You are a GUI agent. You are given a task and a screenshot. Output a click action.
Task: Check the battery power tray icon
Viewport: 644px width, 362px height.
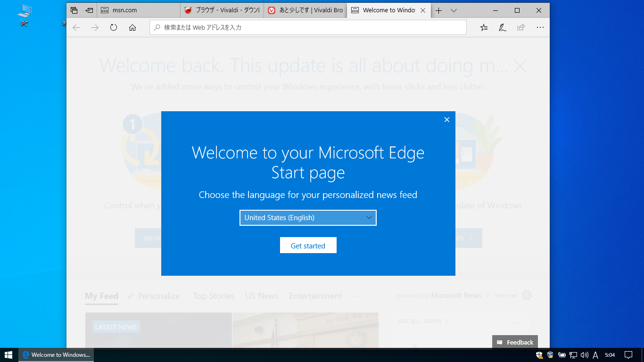click(x=562, y=355)
